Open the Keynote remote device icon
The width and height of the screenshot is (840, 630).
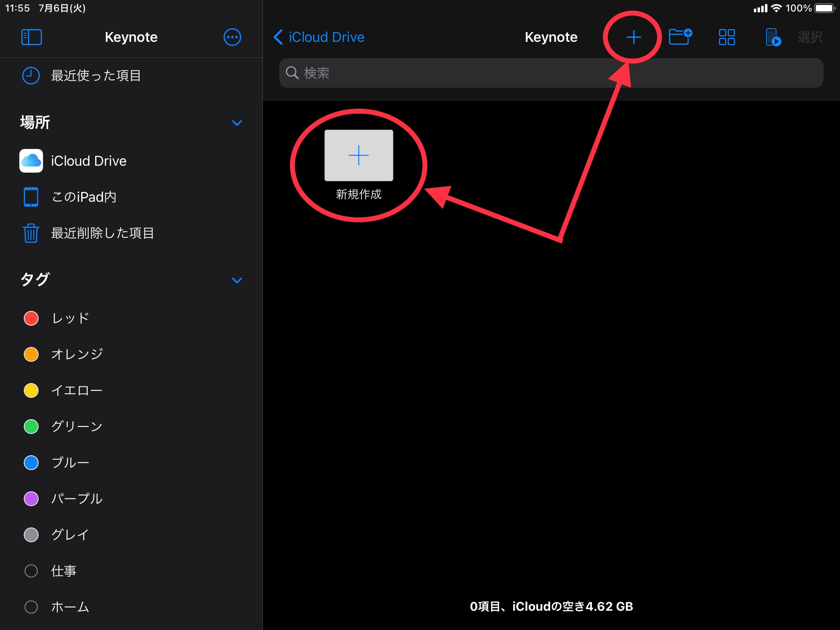[x=773, y=37]
